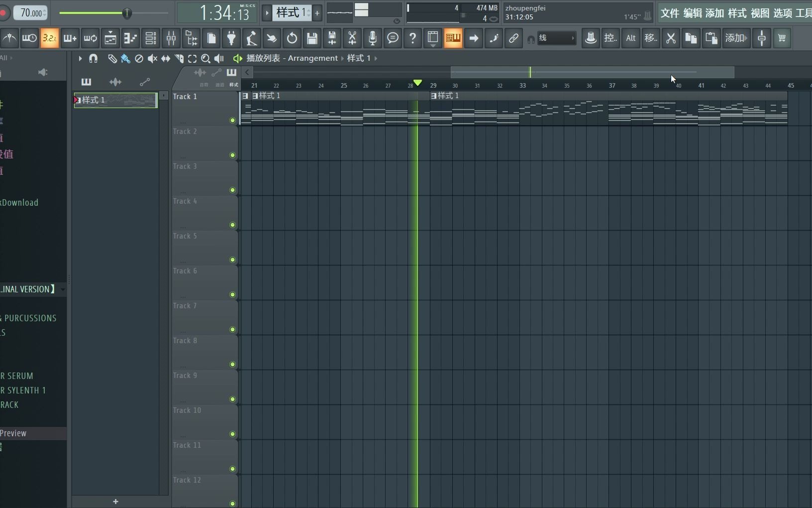The width and height of the screenshot is (812, 508).
Task: Open the 视图 menu
Action: click(760, 13)
